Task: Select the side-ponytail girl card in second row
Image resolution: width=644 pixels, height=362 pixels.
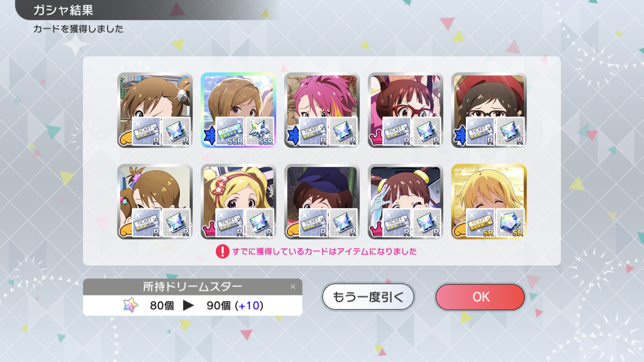Action: tap(154, 202)
